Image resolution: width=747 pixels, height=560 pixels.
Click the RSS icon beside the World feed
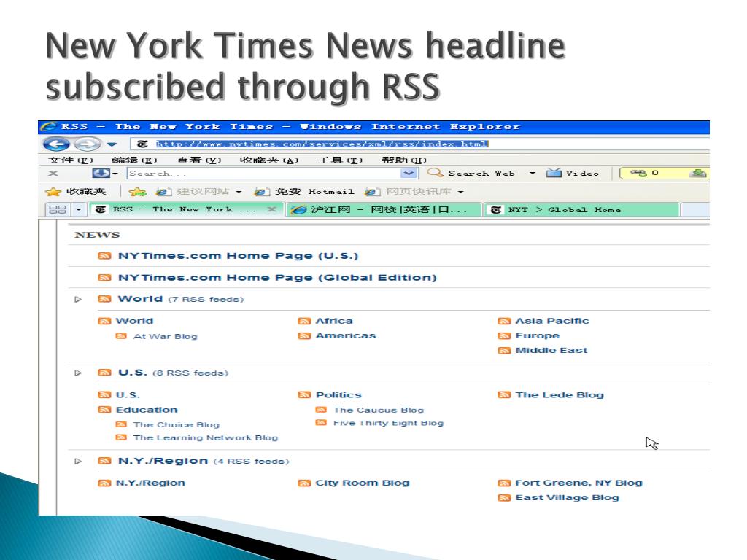[x=104, y=321]
